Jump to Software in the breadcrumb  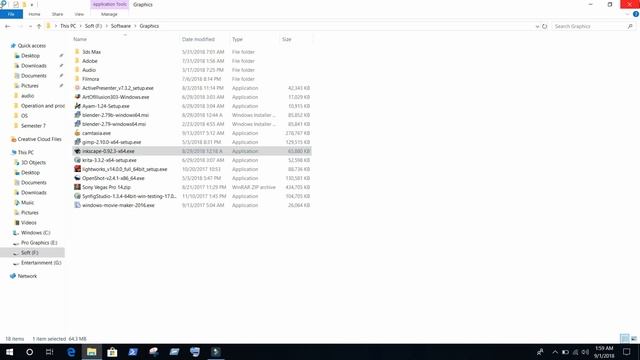(x=121, y=26)
